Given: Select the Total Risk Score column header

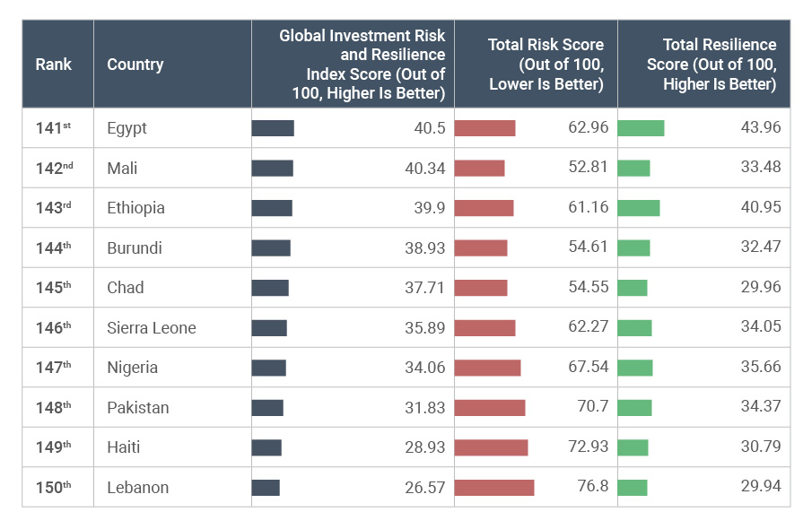Looking at the screenshot, I should pyautogui.click(x=546, y=65).
